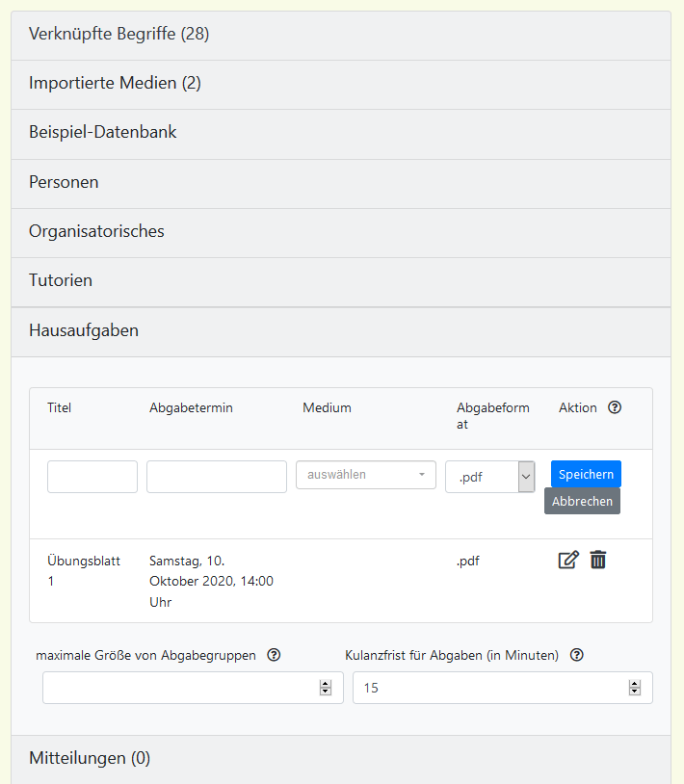The image size is (684, 784).
Task: Open the .pdf Abgabeformat dropdown
Action: [489, 477]
